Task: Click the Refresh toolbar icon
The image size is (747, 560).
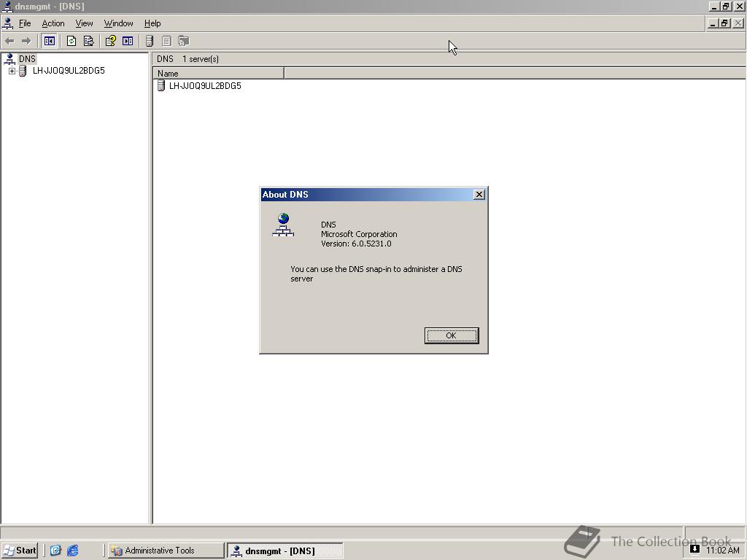Action: point(71,41)
